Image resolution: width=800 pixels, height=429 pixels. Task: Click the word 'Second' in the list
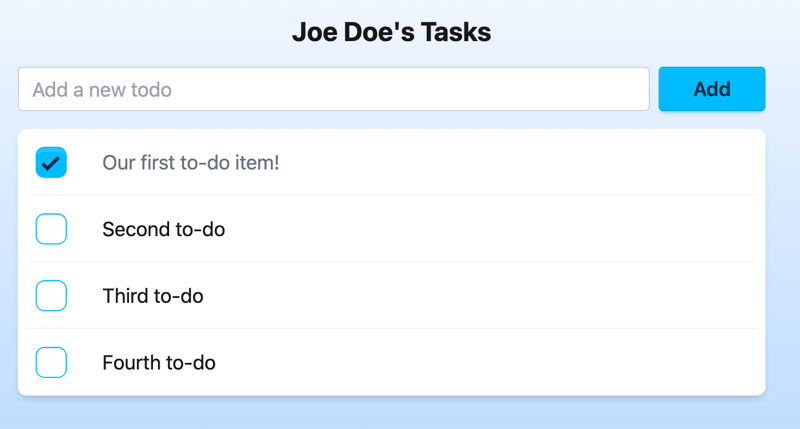[x=135, y=229]
